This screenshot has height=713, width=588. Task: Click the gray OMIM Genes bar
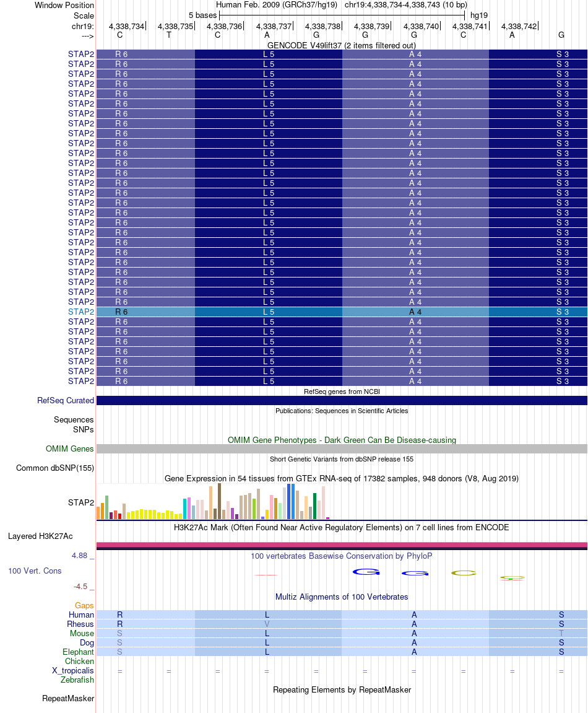342,449
